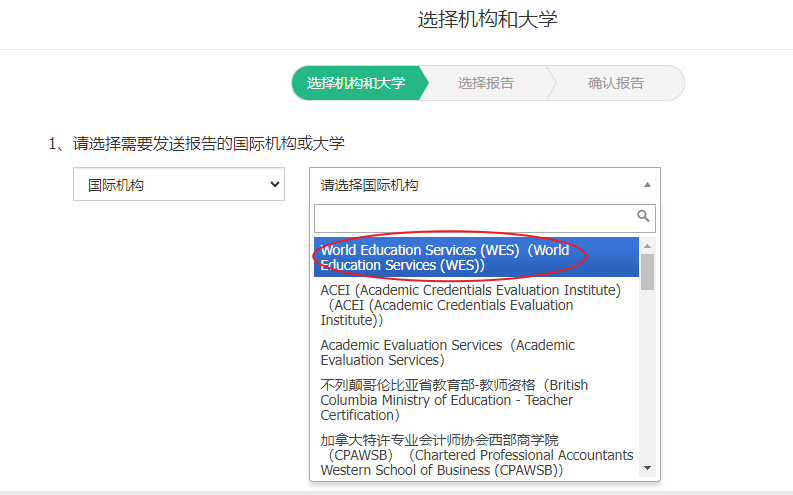The width and height of the screenshot is (793, 495).
Task: Collapse the list via 请选择国际机构 triangle arrow
Action: coord(647,185)
